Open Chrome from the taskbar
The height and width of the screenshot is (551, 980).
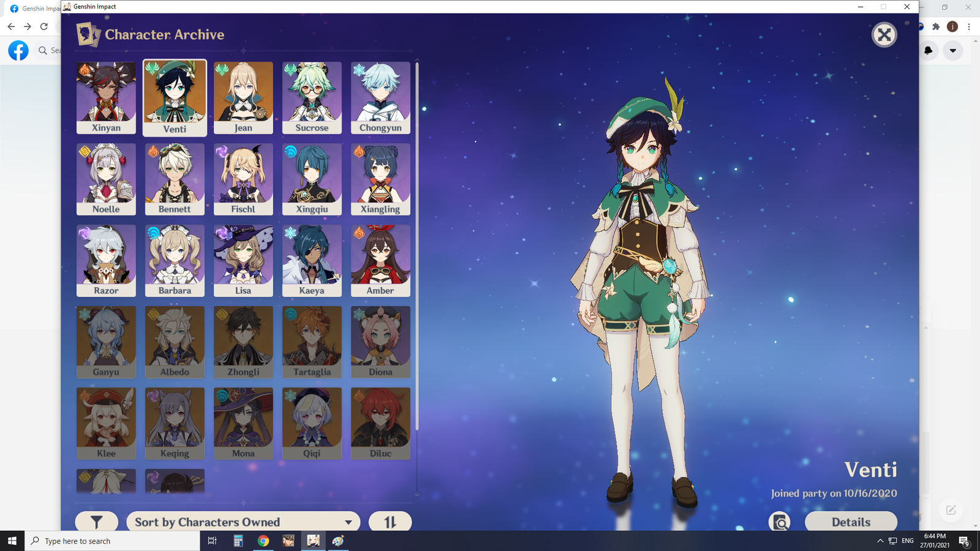(x=263, y=541)
